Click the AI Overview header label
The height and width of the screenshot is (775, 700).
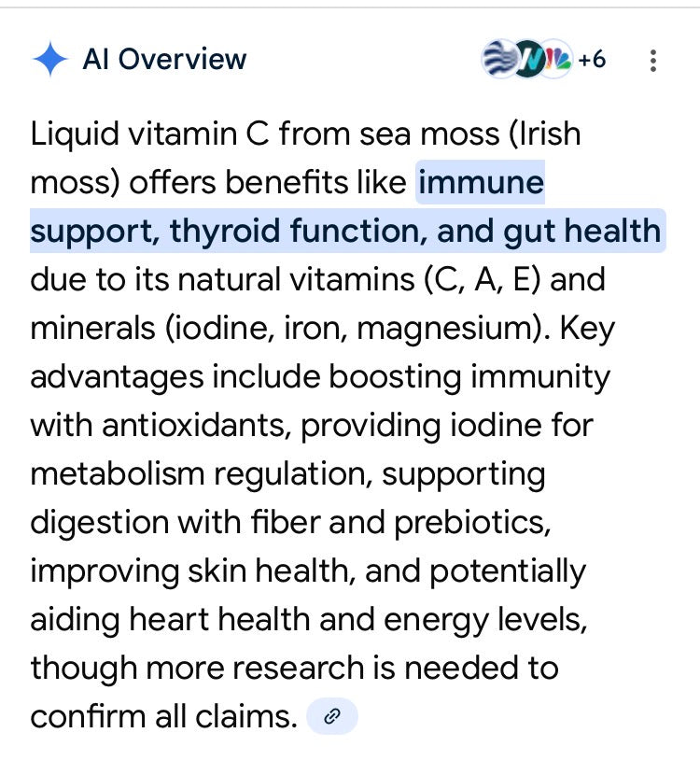[x=164, y=59]
